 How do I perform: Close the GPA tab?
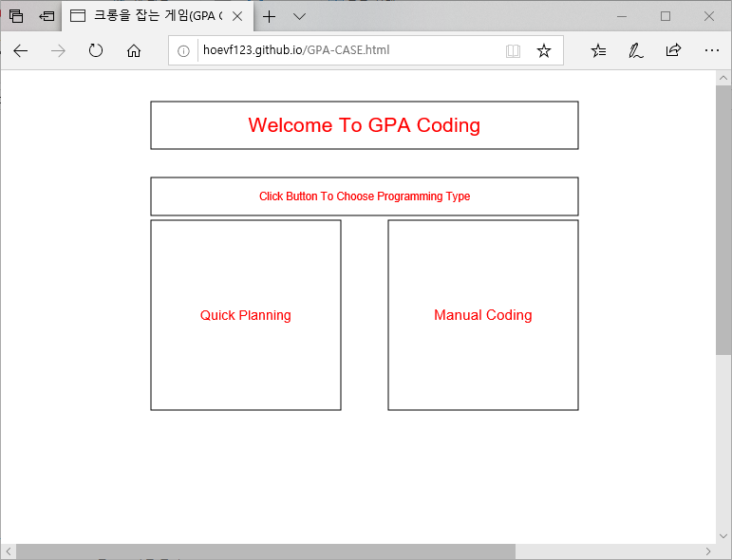(237, 16)
